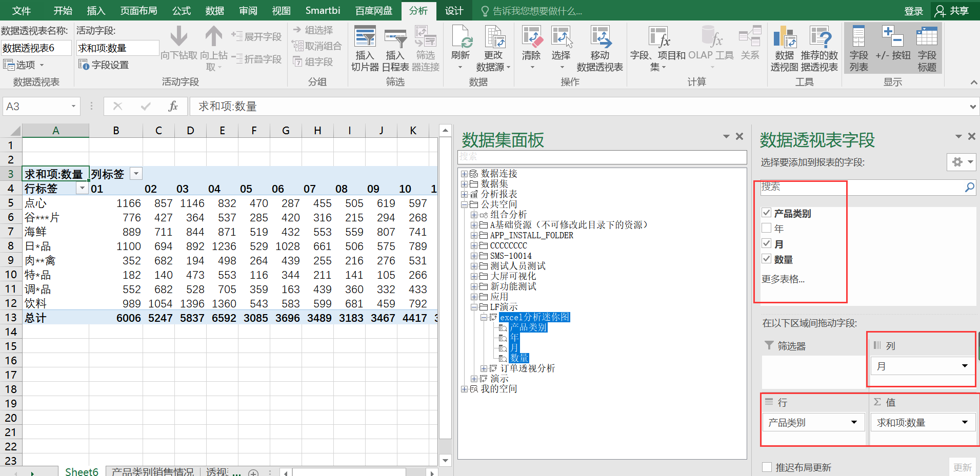Expand the formula bar with its arrow

(x=972, y=107)
